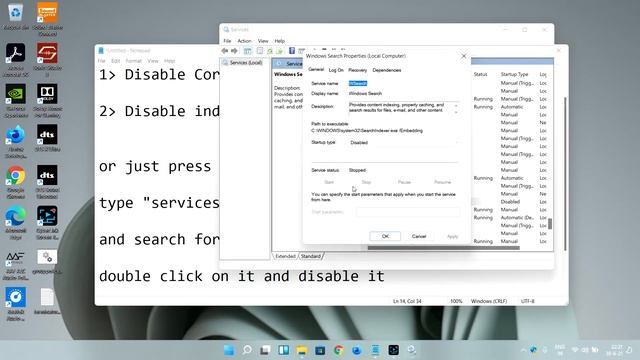Click the Properties sheet icon in Services toolbar
Screen dimensions: 640x360
coord(260,51)
